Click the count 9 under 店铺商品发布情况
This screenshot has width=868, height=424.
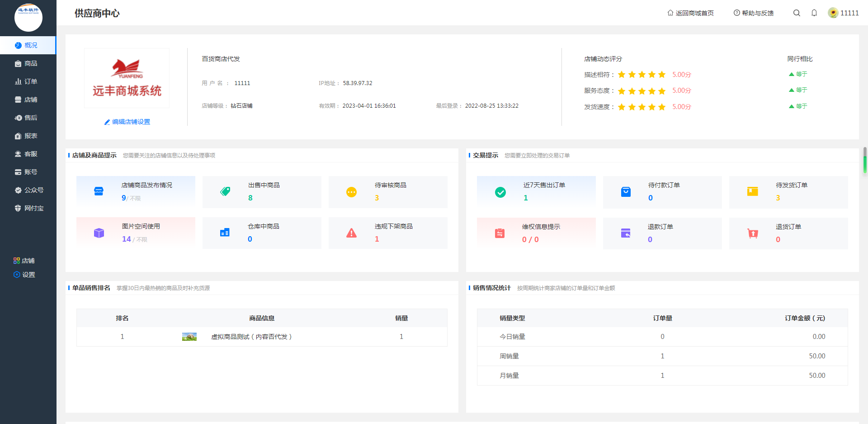pos(124,198)
